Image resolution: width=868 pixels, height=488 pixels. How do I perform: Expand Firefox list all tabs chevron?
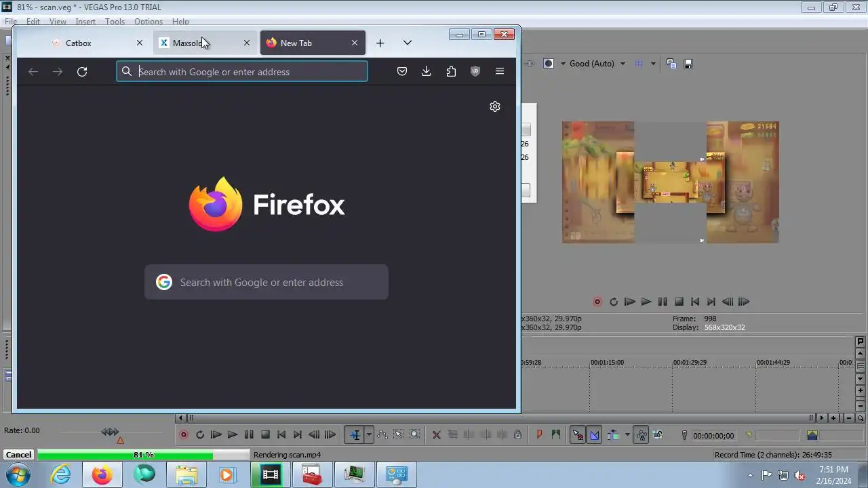coord(407,43)
